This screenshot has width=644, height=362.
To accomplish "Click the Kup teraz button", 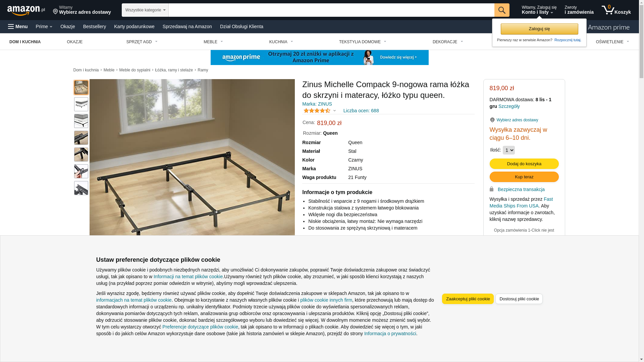I will 524,177.
